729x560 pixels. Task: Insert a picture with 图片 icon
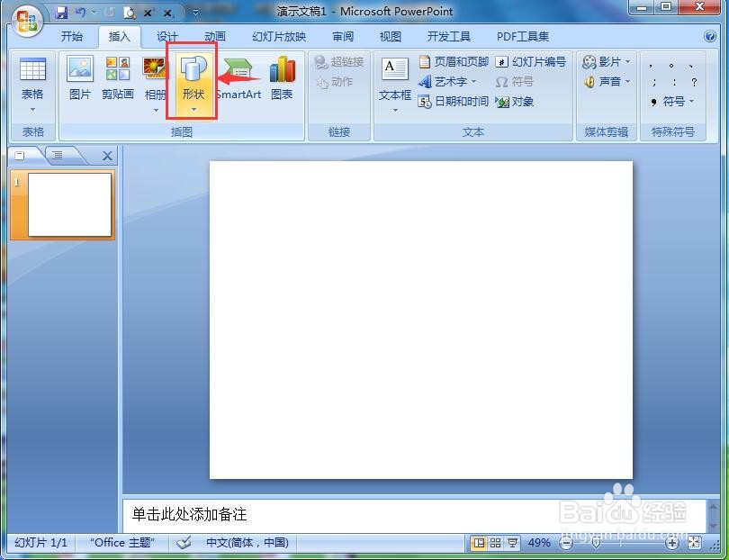pos(80,77)
